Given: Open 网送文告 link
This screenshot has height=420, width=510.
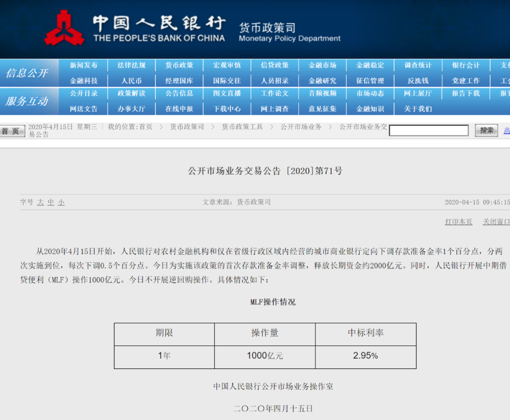Looking at the screenshot, I should [x=84, y=109].
